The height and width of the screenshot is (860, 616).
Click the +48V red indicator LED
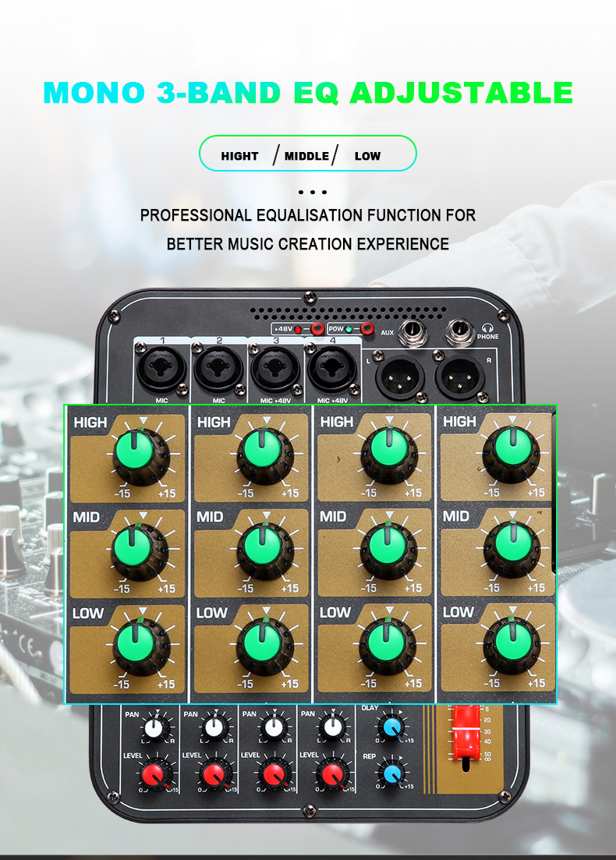tap(299, 330)
